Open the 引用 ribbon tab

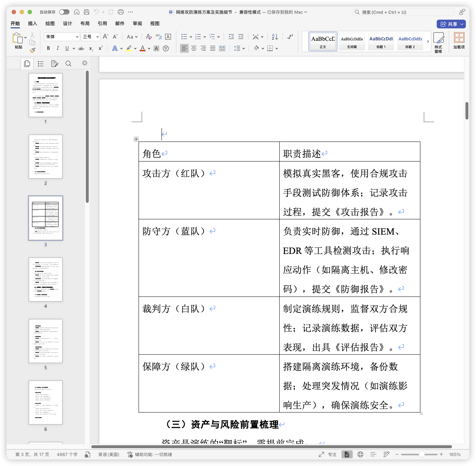[102, 23]
